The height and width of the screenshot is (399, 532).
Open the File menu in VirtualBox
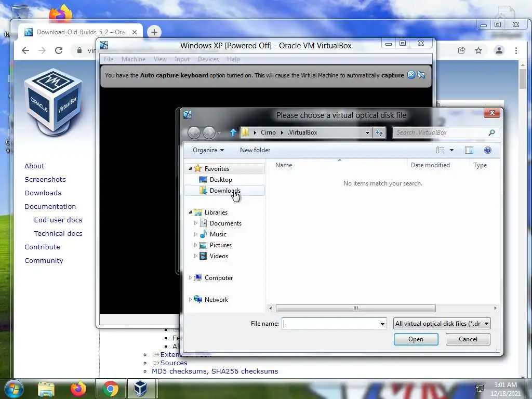tap(109, 59)
